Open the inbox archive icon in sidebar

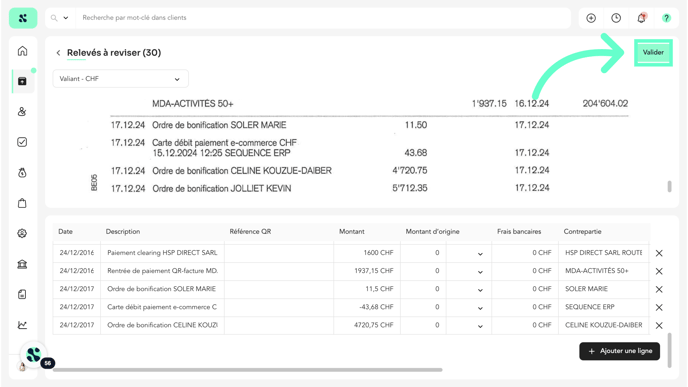pyautogui.click(x=22, y=81)
